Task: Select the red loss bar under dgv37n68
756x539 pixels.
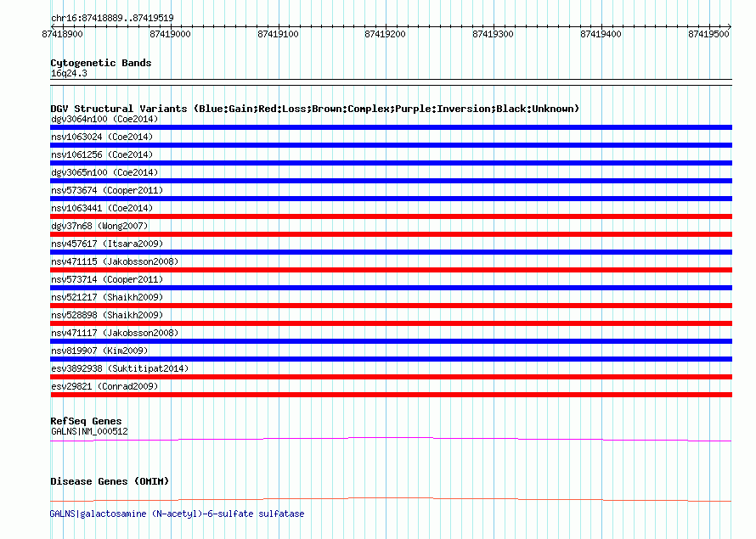Action: [391, 234]
